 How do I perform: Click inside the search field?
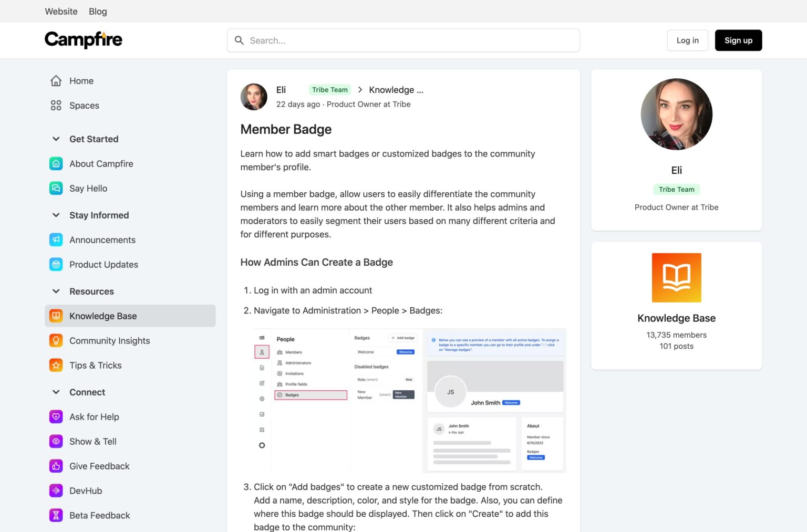(x=403, y=40)
